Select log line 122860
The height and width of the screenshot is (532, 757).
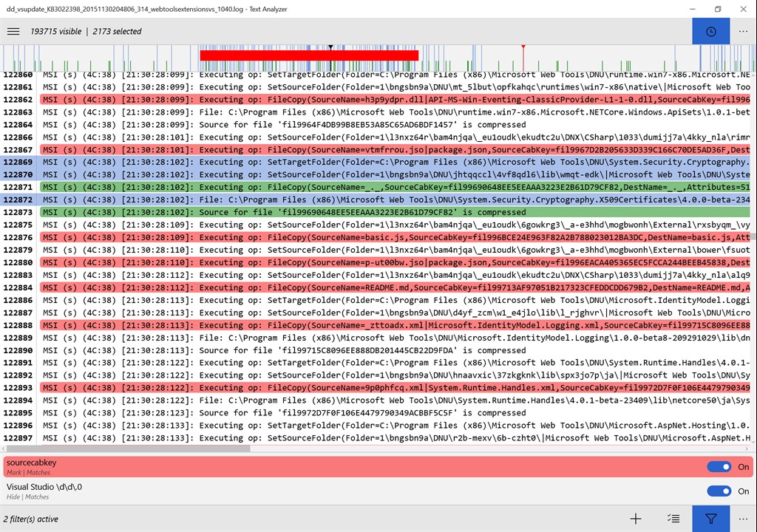(x=376, y=75)
